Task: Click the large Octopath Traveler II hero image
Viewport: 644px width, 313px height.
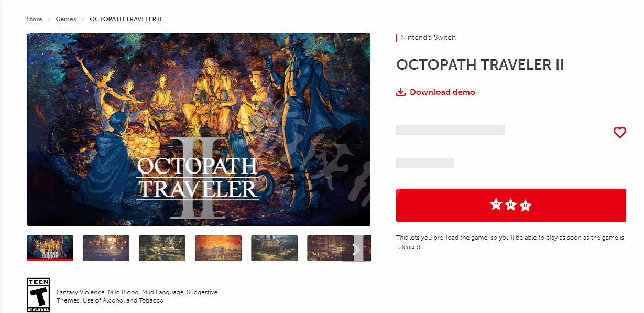Action: [199, 129]
